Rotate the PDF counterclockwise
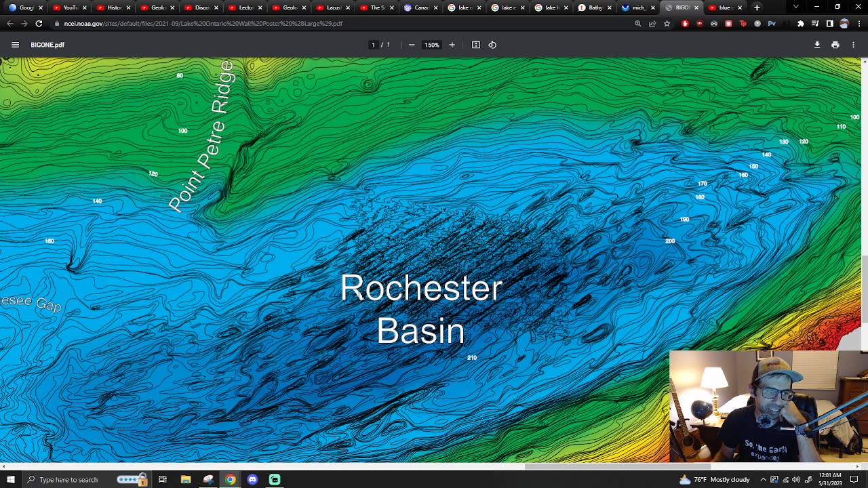 pyautogui.click(x=492, y=45)
